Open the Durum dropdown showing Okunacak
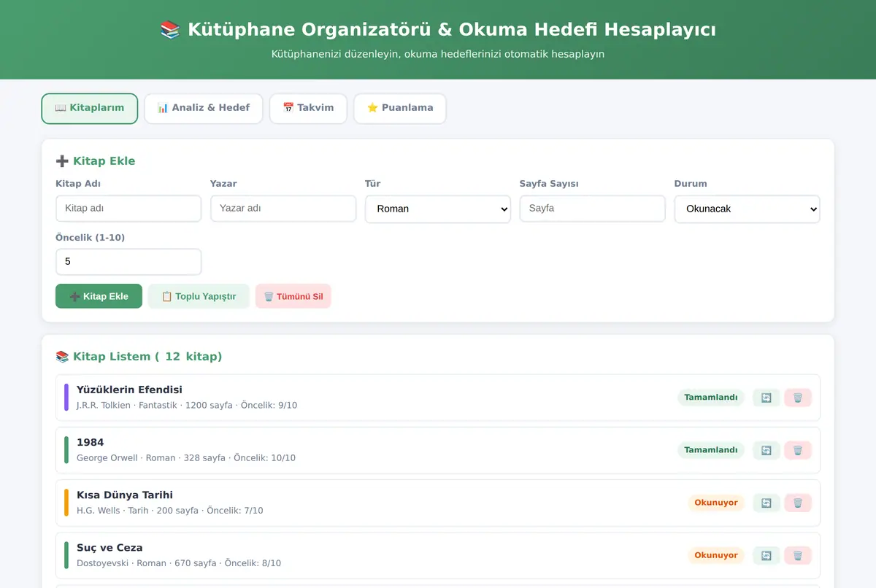Screen dimensions: 876x588 [748, 209]
